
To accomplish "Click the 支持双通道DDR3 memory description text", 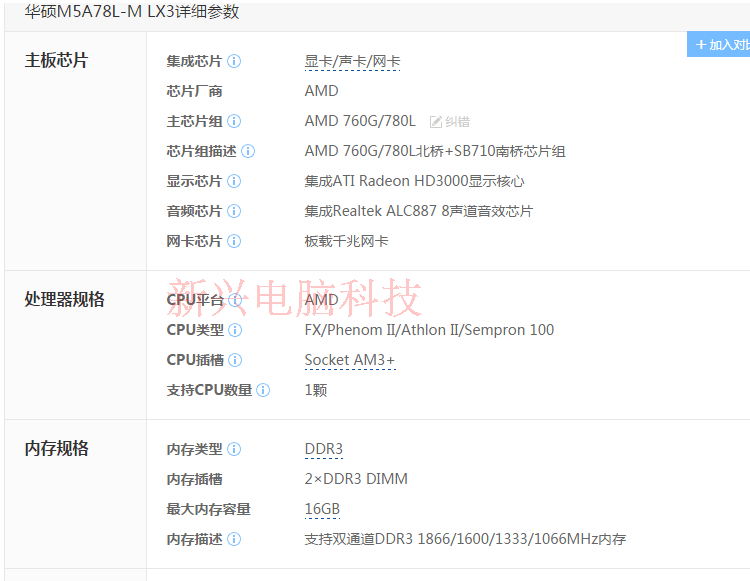I will (465, 539).
